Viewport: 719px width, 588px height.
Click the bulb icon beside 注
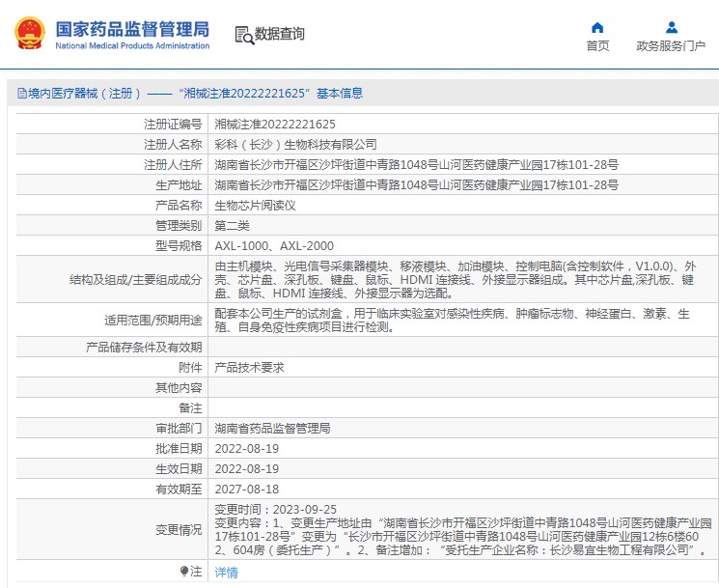coord(184,571)
